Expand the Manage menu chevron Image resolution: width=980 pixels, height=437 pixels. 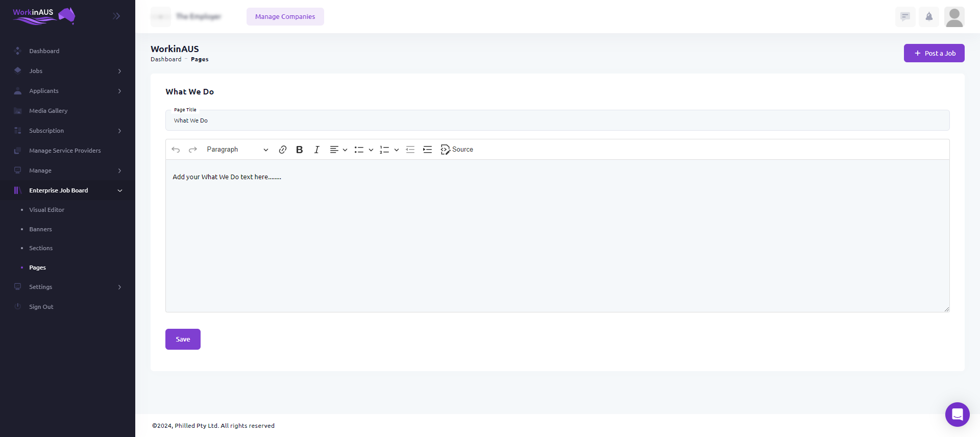(x=119, y=171)
